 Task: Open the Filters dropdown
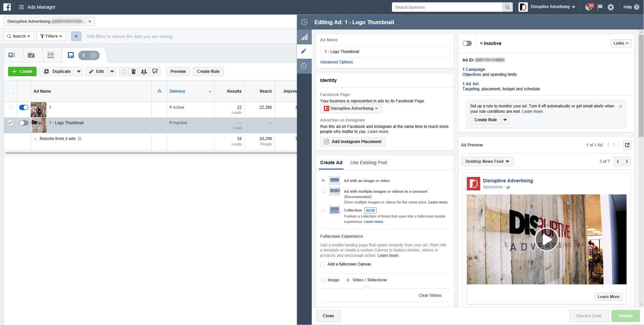click(51, 36)
